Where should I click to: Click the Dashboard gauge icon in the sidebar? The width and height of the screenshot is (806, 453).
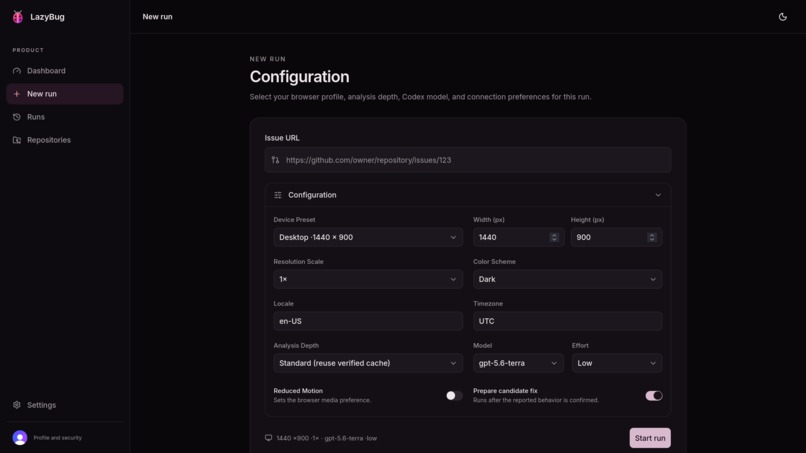click(x=17, y=70)
